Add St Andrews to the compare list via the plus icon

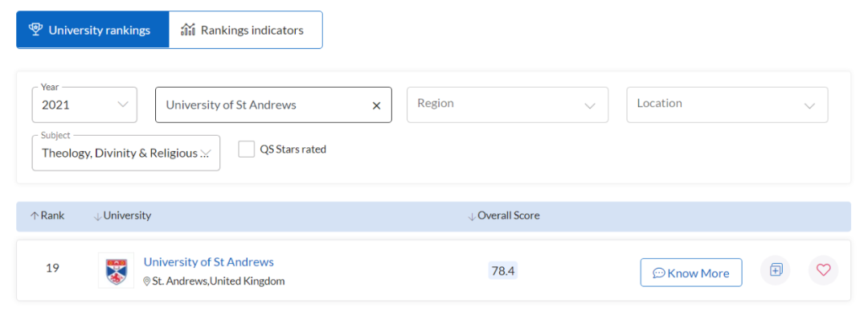coord(776,271)
